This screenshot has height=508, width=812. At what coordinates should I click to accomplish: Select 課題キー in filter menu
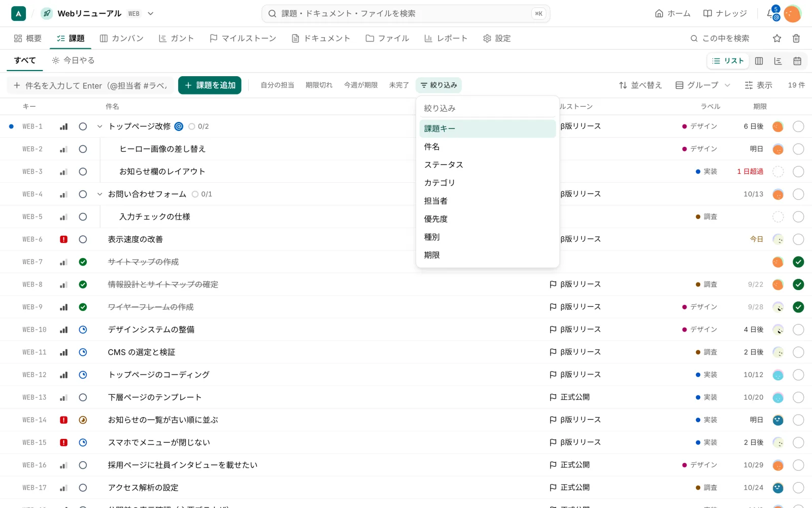(x=487, y=129)
